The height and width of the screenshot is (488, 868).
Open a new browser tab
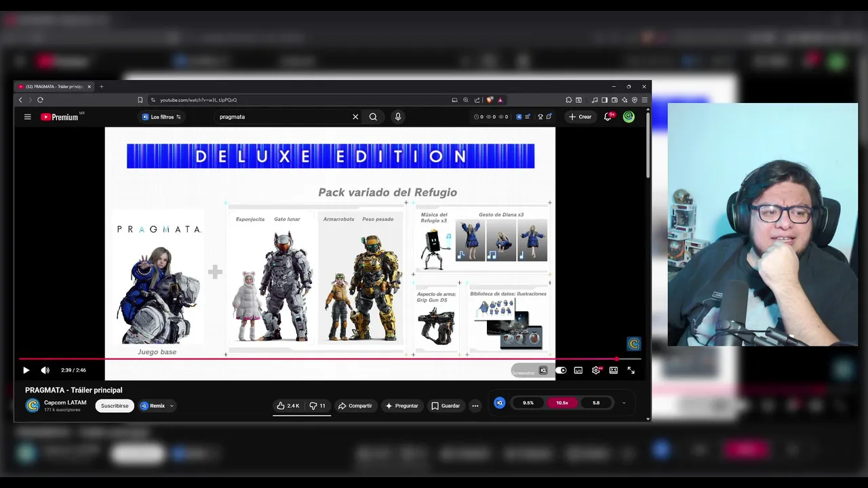point(102,86)
